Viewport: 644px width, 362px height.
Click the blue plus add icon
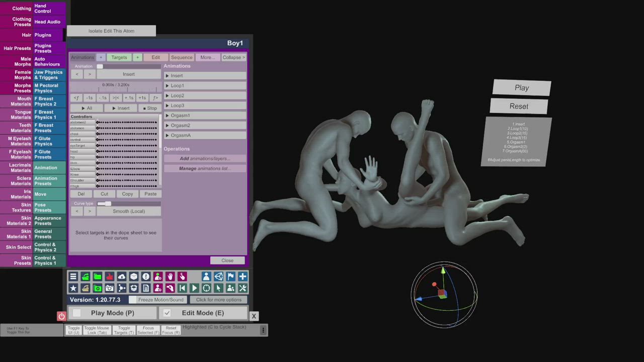pyautogui.click(x=243, y=277)
